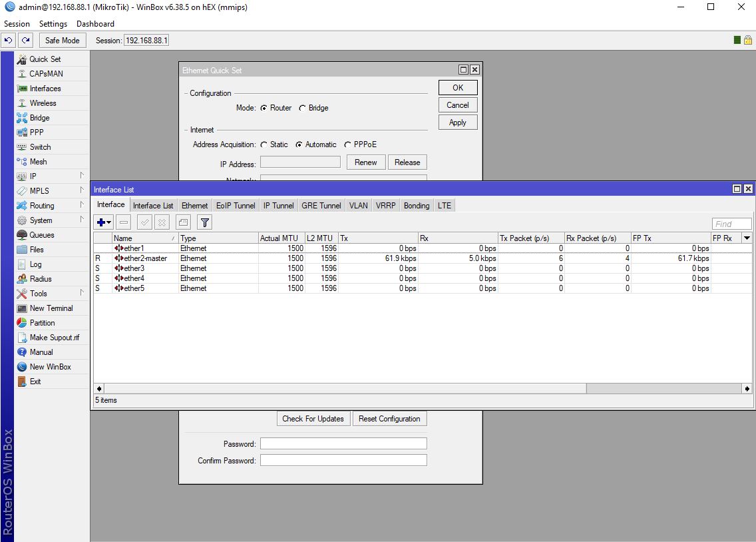
Task: Click the Reset Configuration button
Action: [389, 419]
